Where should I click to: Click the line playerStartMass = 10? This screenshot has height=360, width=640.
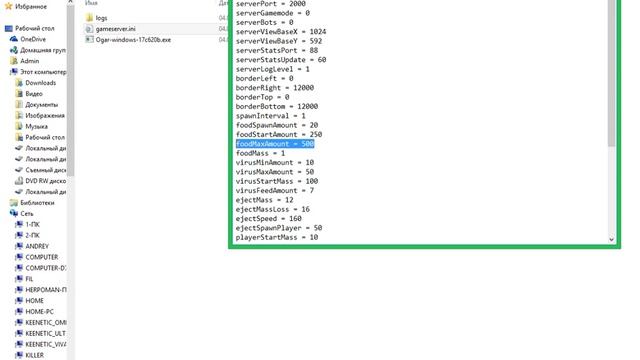coord(276,237)
